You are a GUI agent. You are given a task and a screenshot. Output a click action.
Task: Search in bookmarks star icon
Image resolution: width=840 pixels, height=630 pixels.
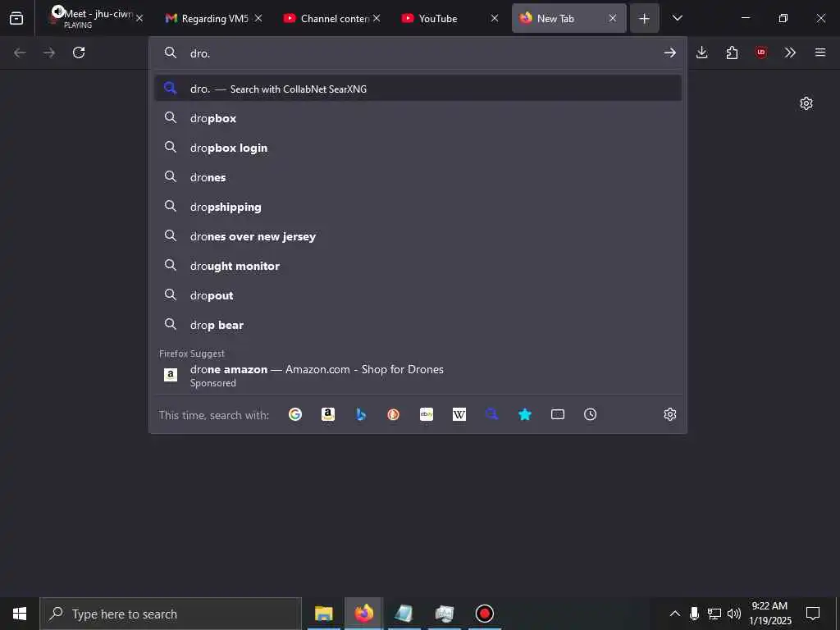coord(525,414)
